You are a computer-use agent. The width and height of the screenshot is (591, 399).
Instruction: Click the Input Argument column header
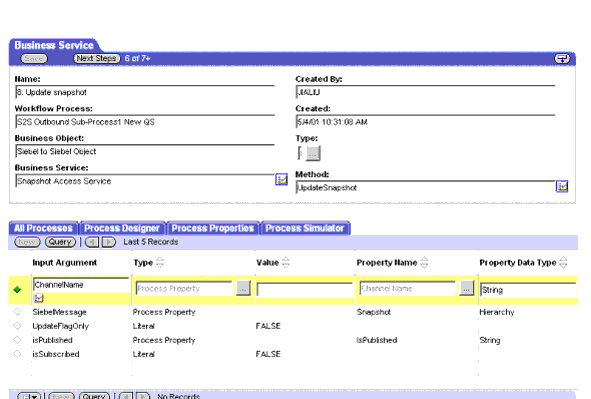pos(64,262)
